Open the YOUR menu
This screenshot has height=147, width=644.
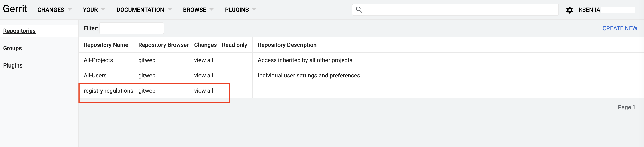point(90,10)
